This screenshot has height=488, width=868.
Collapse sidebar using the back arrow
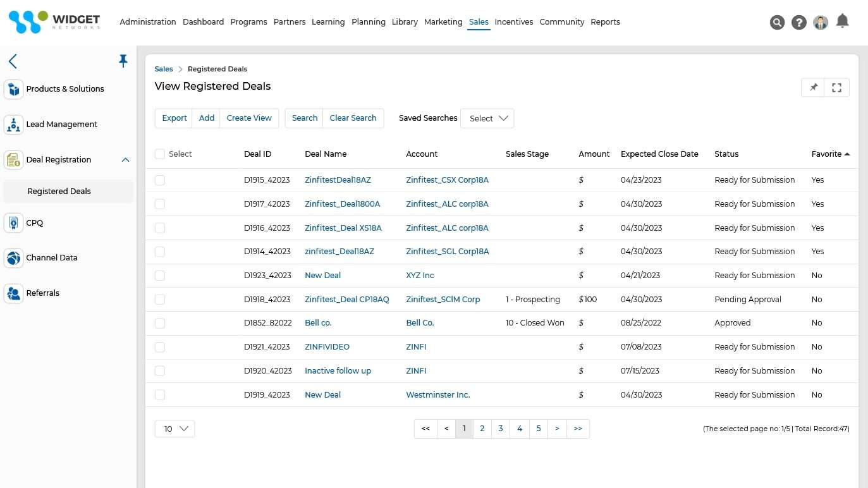[x=13, y=61]
